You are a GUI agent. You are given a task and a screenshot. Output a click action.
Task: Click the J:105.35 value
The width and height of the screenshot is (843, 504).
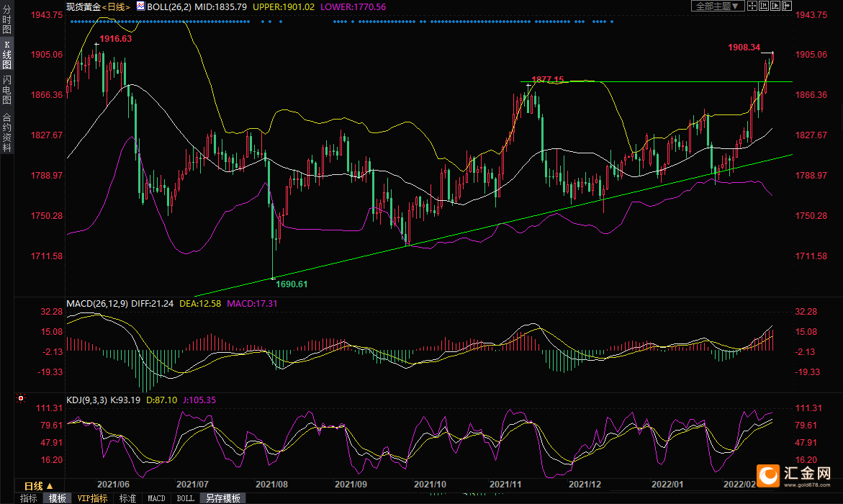(x=199, y=400)
